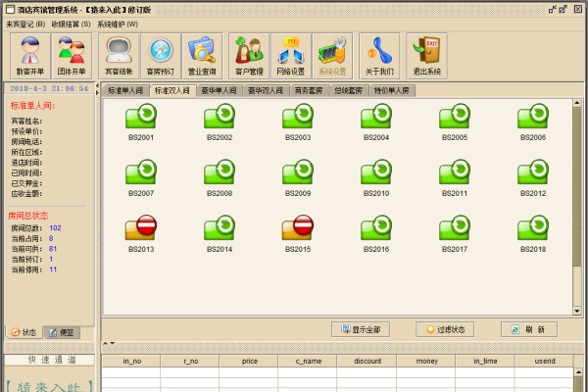Select disabled room BS2013
The width and height of the screenshot is (588, 392).
click(141, 234)
